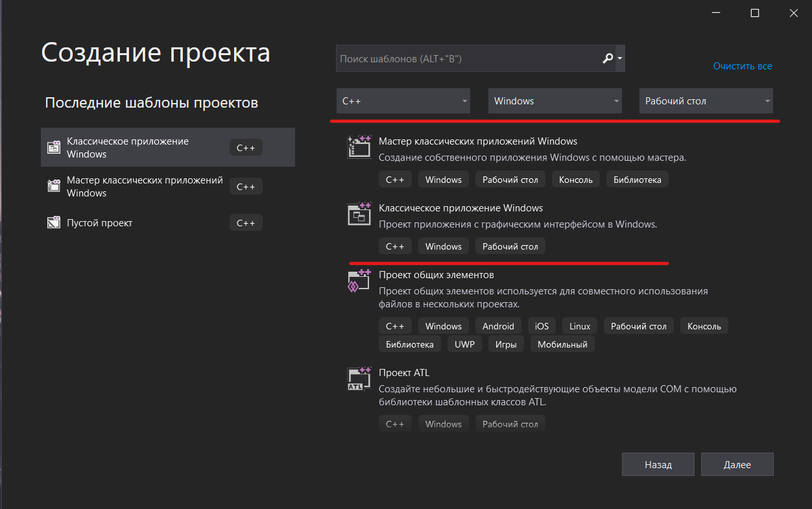Click the UWP tag
812x509 pixels.
tap(464, 344)
